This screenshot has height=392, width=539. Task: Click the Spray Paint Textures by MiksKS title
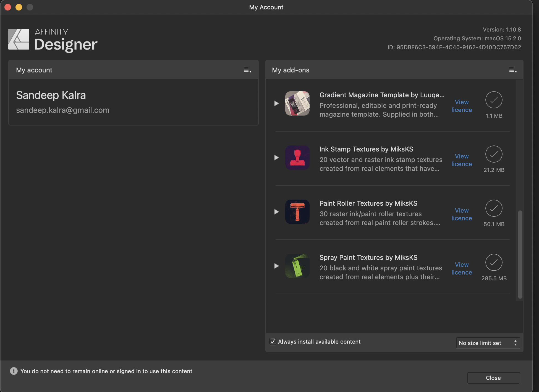coord(368,258)
